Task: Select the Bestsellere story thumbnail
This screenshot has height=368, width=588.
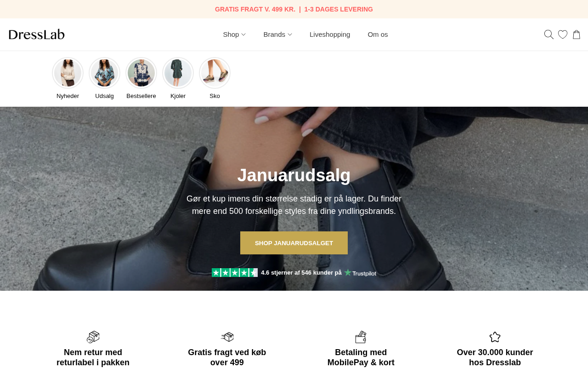Action: pyautogui.click(x=141, y=73)
